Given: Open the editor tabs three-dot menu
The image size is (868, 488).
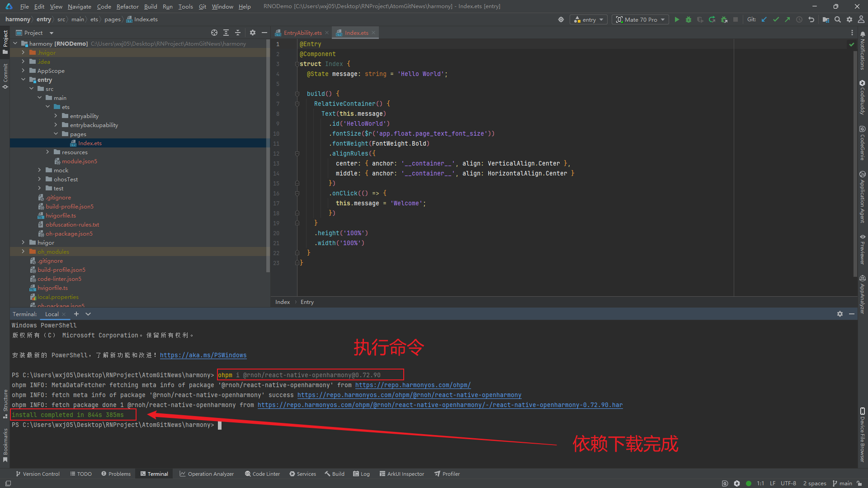Looking at the screenshot, I should [852, 33].
